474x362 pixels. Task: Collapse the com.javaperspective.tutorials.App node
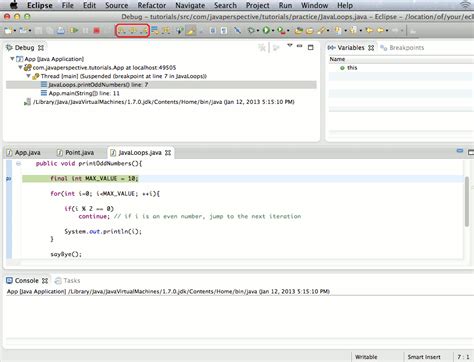(x=20, y=67)
